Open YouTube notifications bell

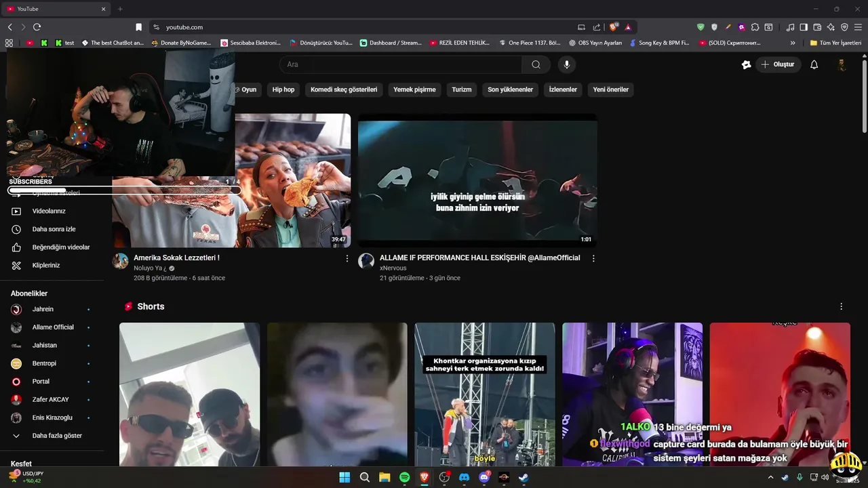coord(814,64)
